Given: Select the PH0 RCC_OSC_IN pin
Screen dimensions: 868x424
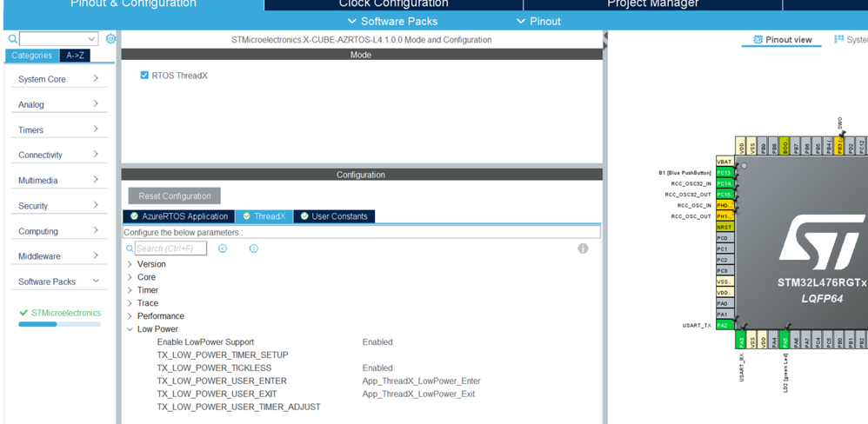Looking at the screenshot, I should [725, 205].
